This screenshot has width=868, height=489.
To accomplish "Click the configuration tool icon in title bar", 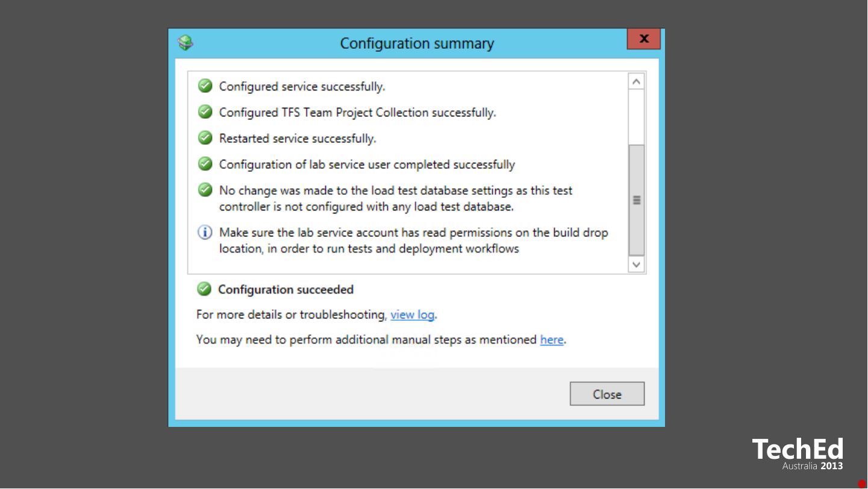I will [186, 43].
